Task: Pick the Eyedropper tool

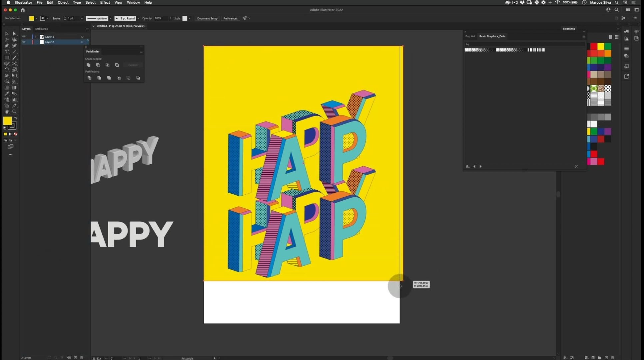Action: click(x=6, y=94)
